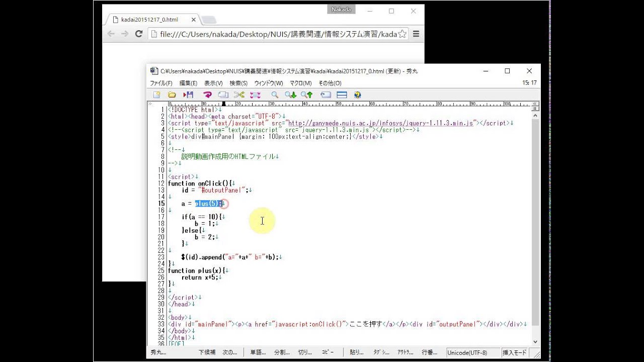Click the "b = 2;" line in code
Screen dimensions: 644x362
point(205,237)
